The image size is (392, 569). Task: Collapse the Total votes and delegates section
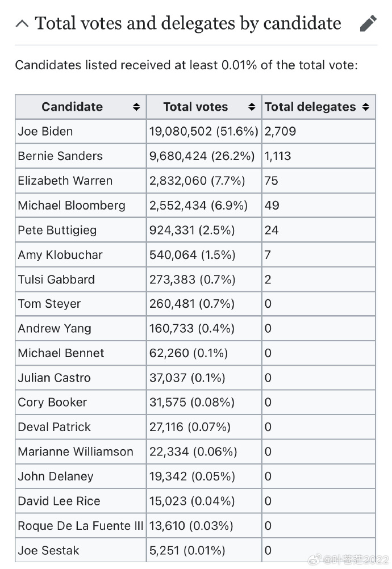point(22,24)
